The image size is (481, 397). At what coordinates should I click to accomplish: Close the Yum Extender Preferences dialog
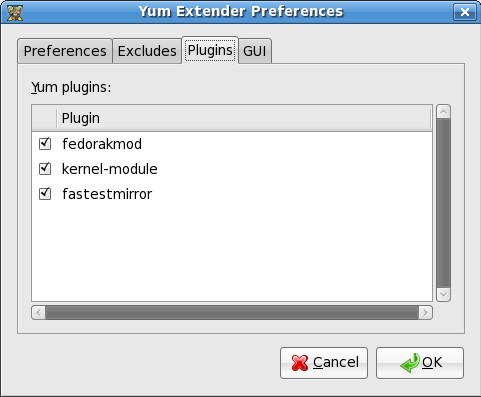point(465,12)
